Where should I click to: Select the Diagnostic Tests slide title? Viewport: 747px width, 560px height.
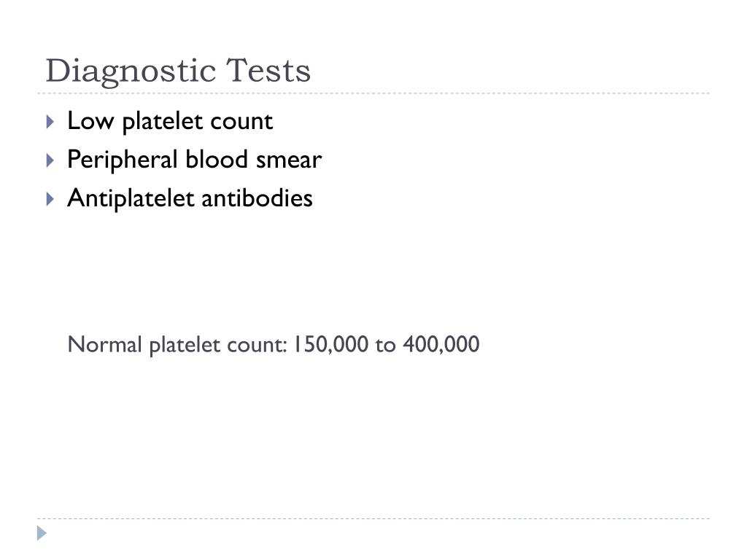(178, 71)
